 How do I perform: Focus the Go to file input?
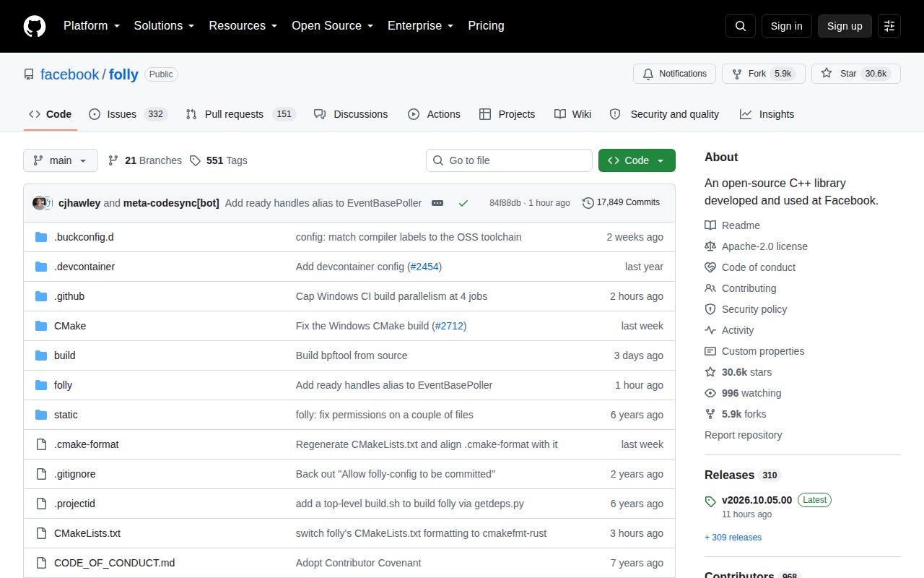(x=509, y=160)
